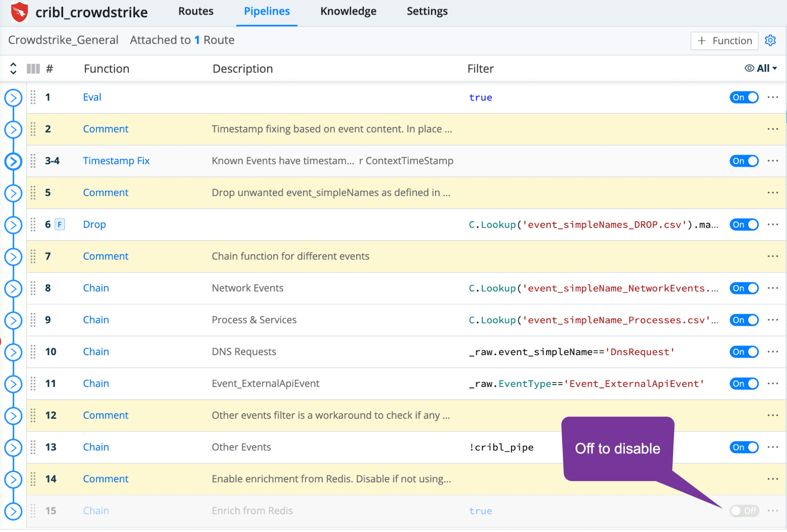Open options menu for Eval function row
Screen dimensions: 787x532
click(x=772, y=97)
